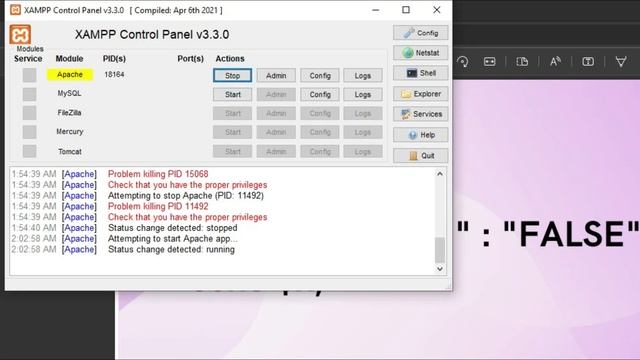The image size is (640, 360).
Task: Click the Tomcat module label
Action: click(x=70, y=151)
